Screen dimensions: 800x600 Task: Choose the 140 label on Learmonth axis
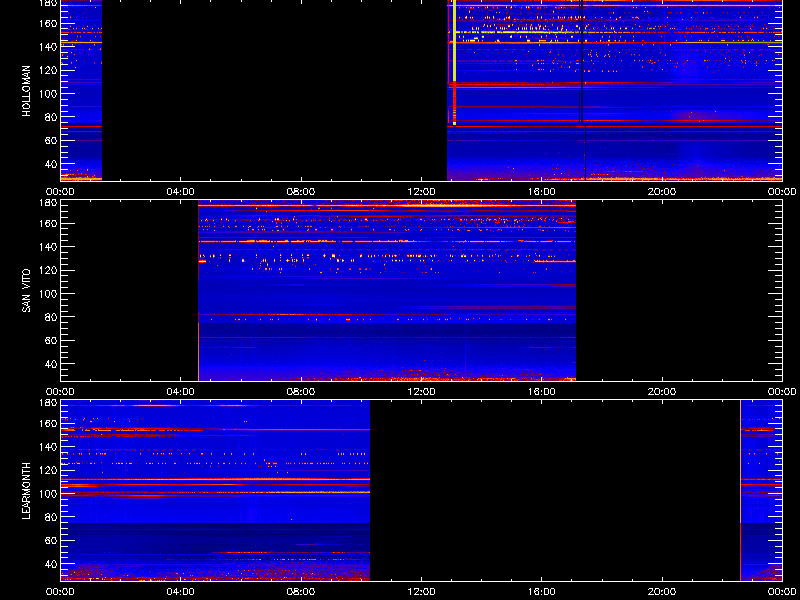(50, 447)
